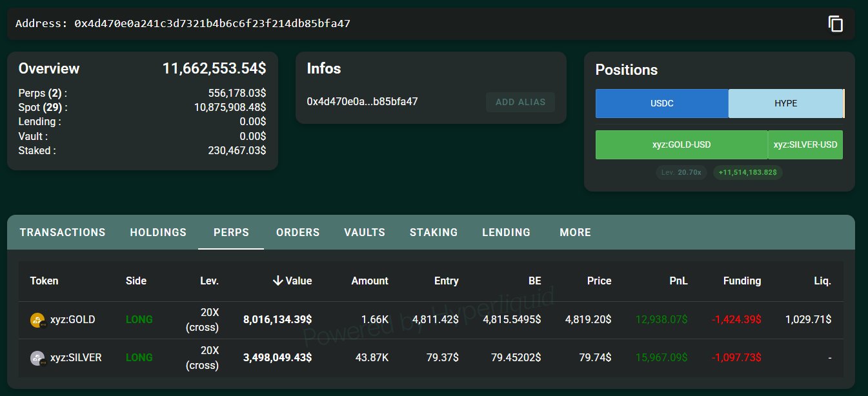Sort by the Amount column header
Viewport: 868px width, 396px height.
click(370, 281)
